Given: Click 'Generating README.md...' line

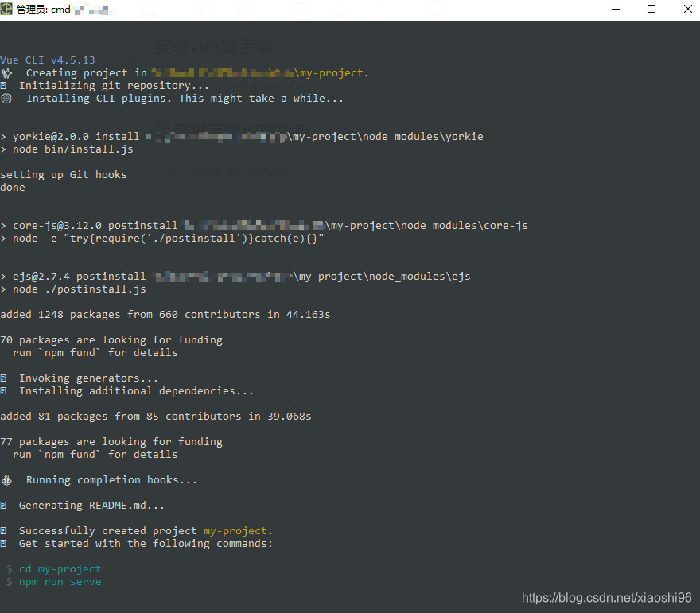Looking at the screenshot, I should click(91, 506).
